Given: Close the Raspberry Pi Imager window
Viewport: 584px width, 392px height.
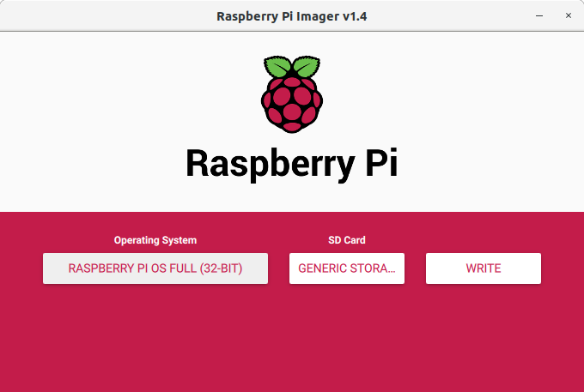Looking at the screenshot, I should click(x=569, y=15).
